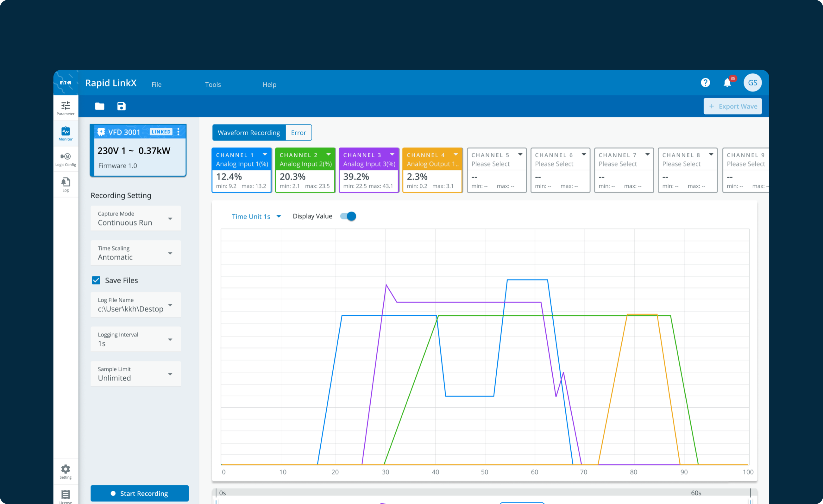The width and height of the screenshot is (823, 504).
Task: Expand the Channel 7 dropdown
Action: (x=647, y=154)
